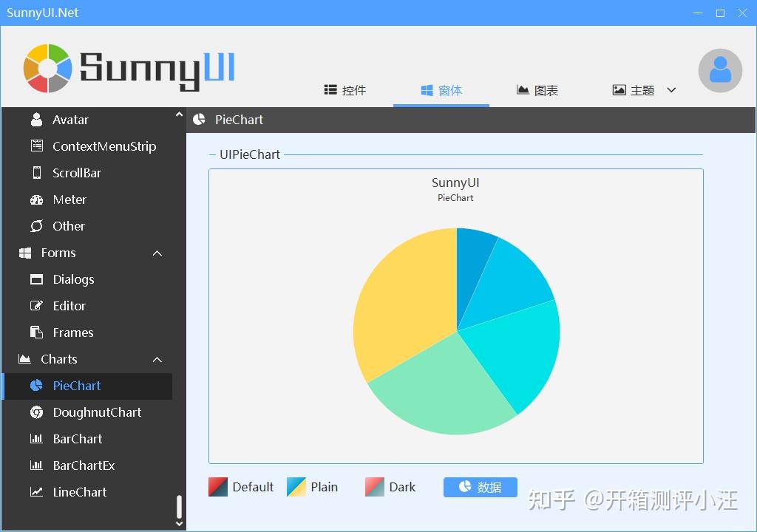Open the ScrollBar page
The width and height of the screenshot is (757, 532).
pyautogui.click(x=87, y=172)
